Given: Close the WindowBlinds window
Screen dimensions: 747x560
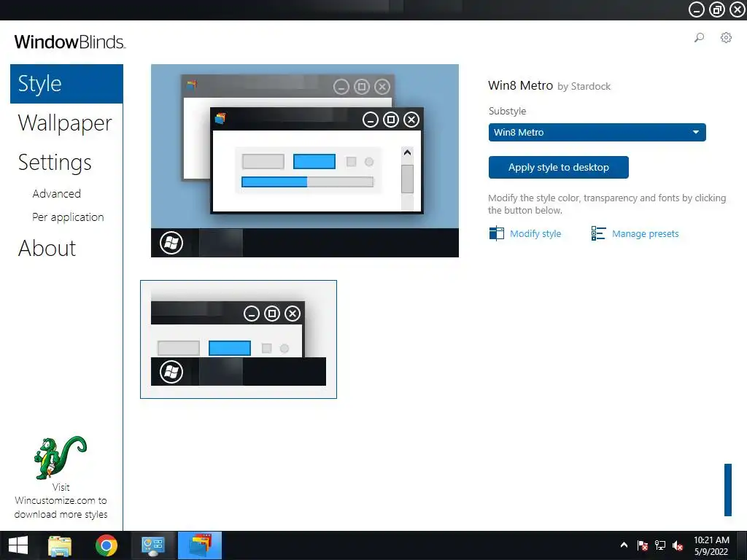Looking at the screenshot, I should pyautogui.click(x=737, y=9).
